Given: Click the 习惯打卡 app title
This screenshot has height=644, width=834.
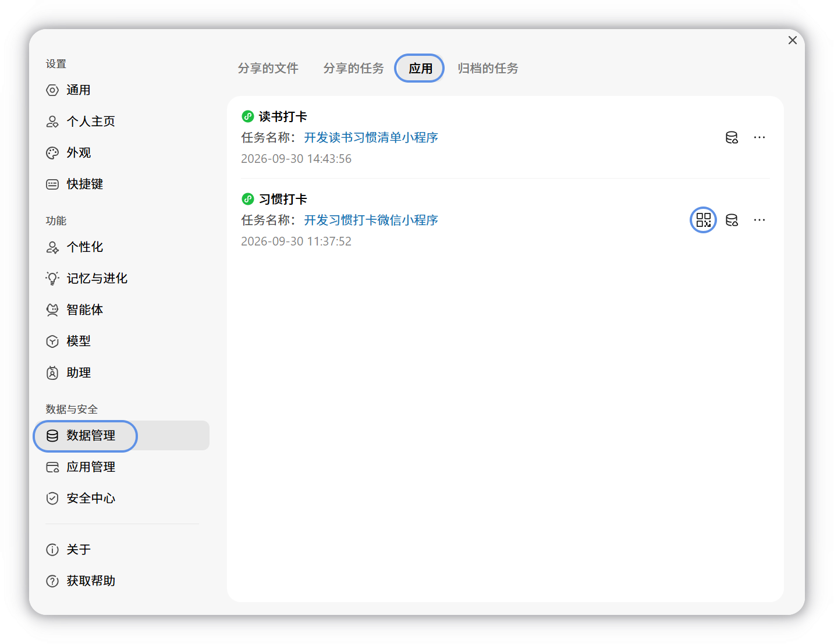Looking at the screenshot, I should click(x=283, y=199).
